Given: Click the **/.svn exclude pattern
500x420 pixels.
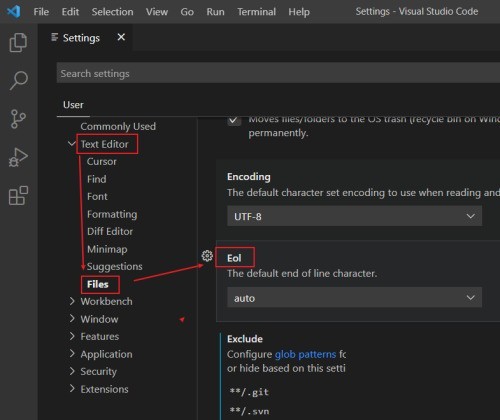Looking at the screenshot, I should coord(249,411).
